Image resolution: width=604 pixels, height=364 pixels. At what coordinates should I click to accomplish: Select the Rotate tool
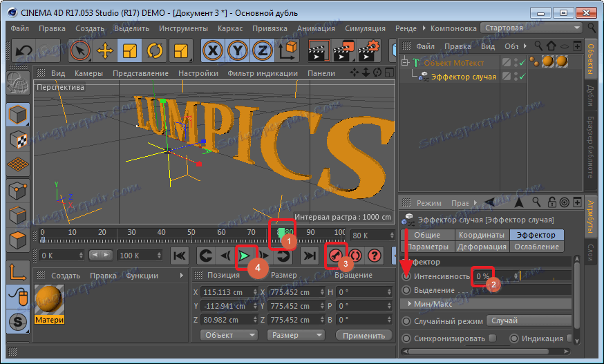155,50
